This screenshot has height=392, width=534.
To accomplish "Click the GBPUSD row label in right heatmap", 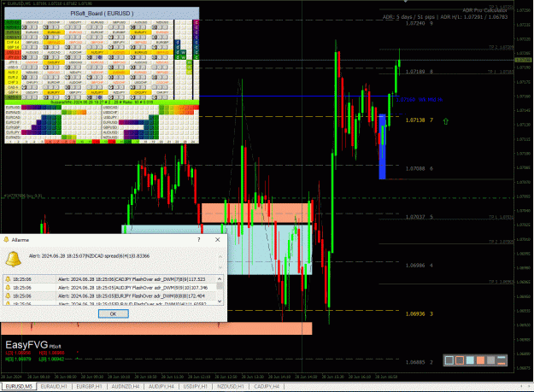I will pos(110,127).
